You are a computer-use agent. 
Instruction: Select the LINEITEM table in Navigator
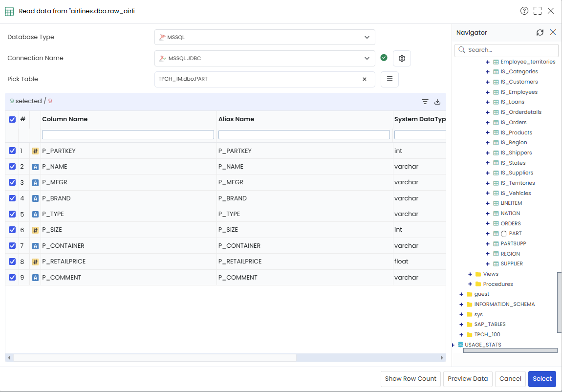tap(511, 203)
